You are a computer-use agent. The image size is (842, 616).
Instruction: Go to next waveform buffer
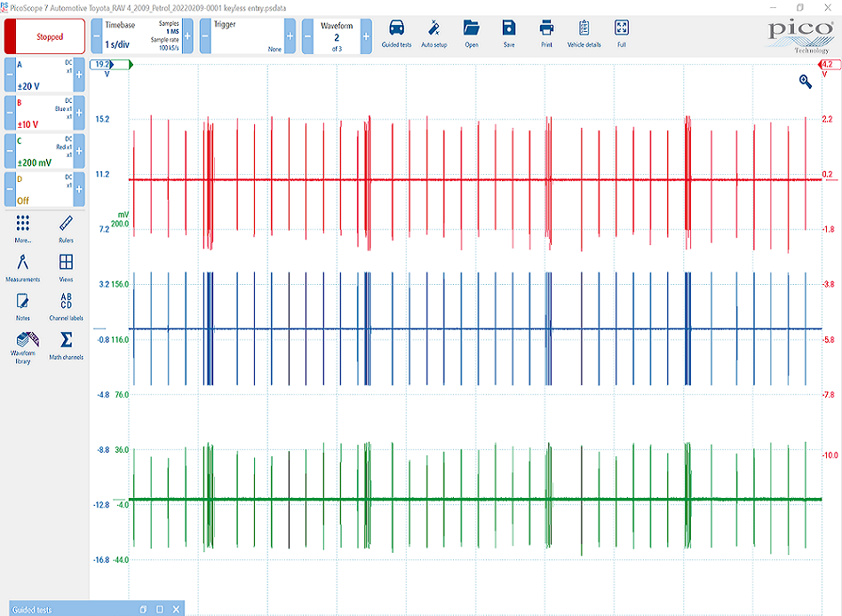[365, 37]
